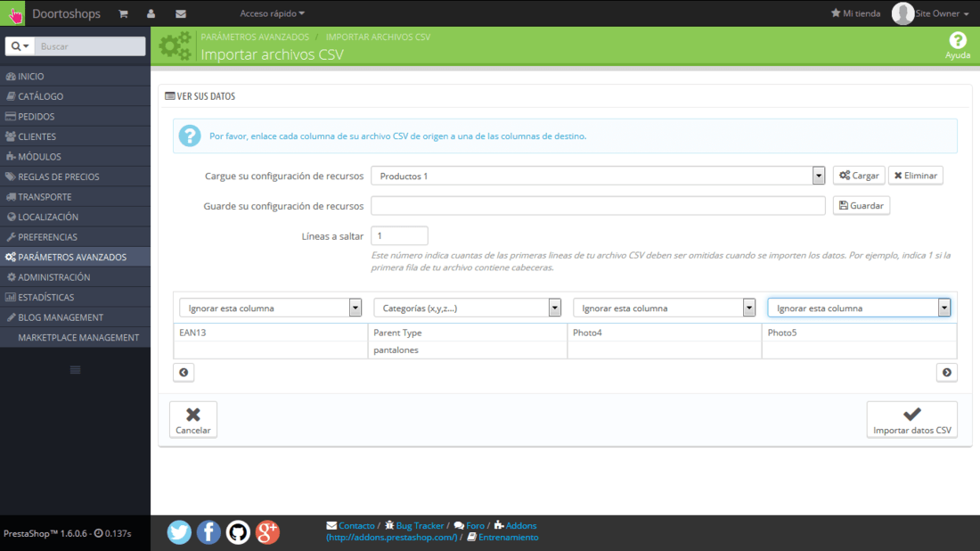Click the Guardar button

[862, 205]
